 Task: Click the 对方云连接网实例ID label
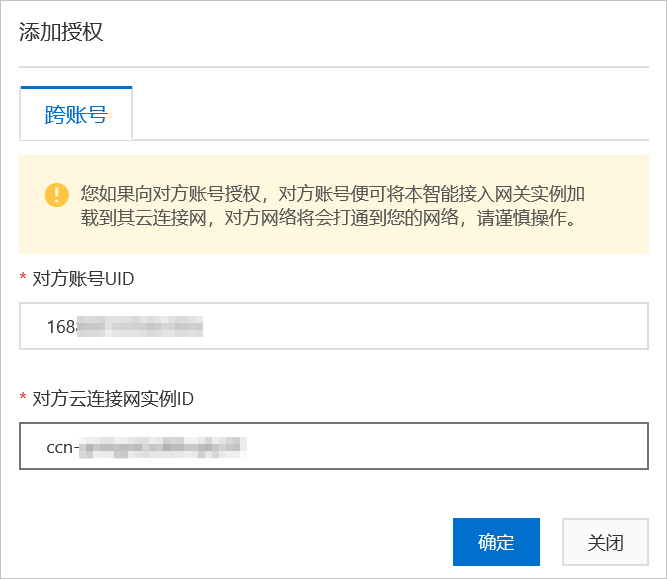pyautogui.click(x=113, y=399)
